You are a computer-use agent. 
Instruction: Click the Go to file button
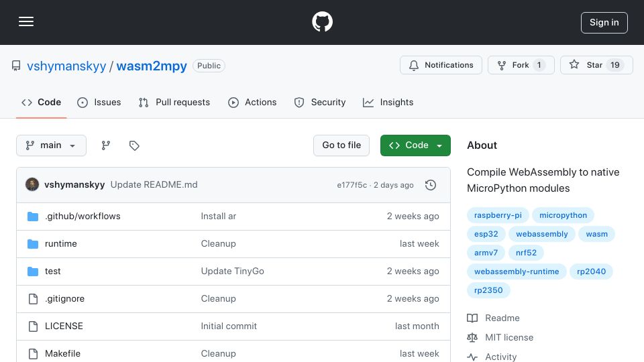click(x=341, y=145)
